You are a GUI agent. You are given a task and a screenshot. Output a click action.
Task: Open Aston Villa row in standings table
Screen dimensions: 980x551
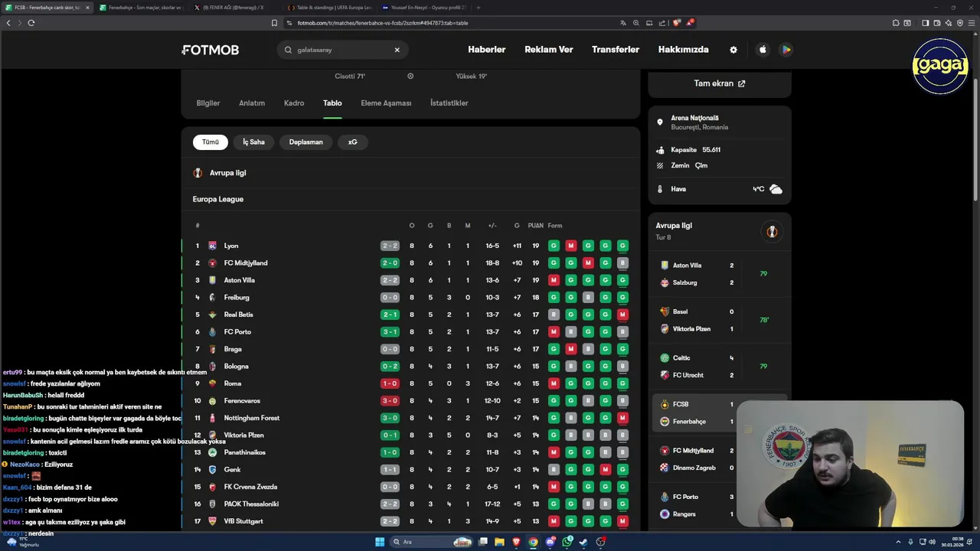(x=410, y=280)
